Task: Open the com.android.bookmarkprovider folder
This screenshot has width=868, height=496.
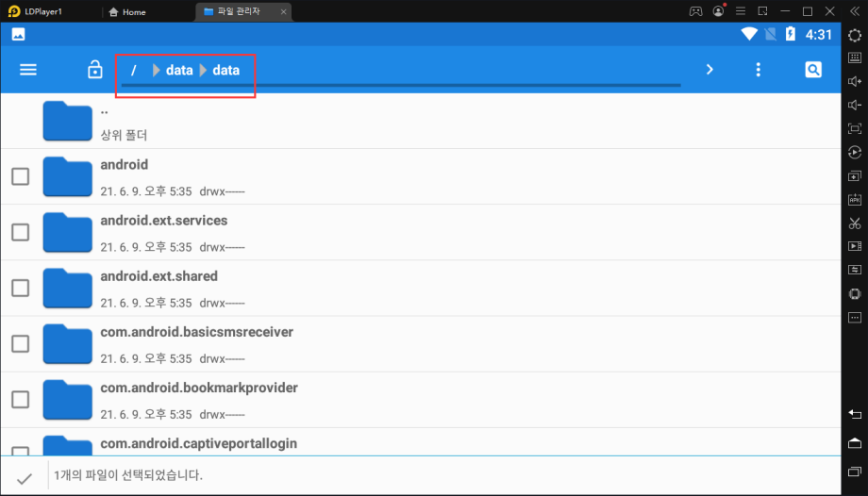Action: click(x=198, y=388)
